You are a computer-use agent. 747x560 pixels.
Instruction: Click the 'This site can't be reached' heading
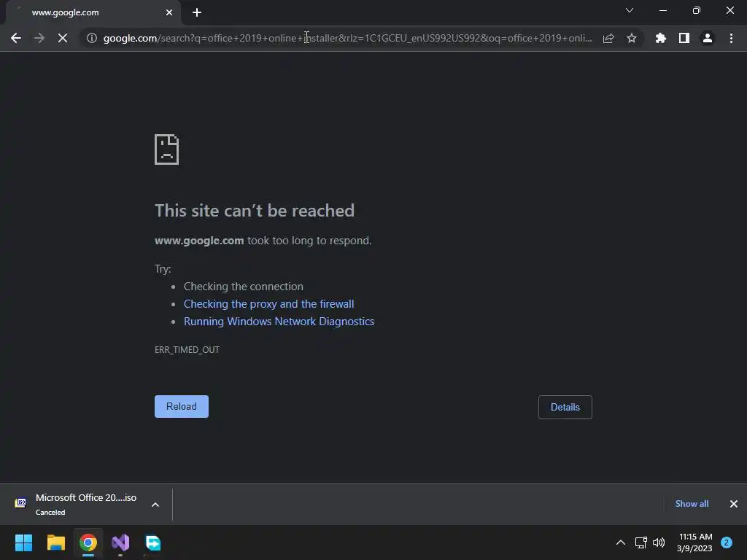click(x=255, y=211)
